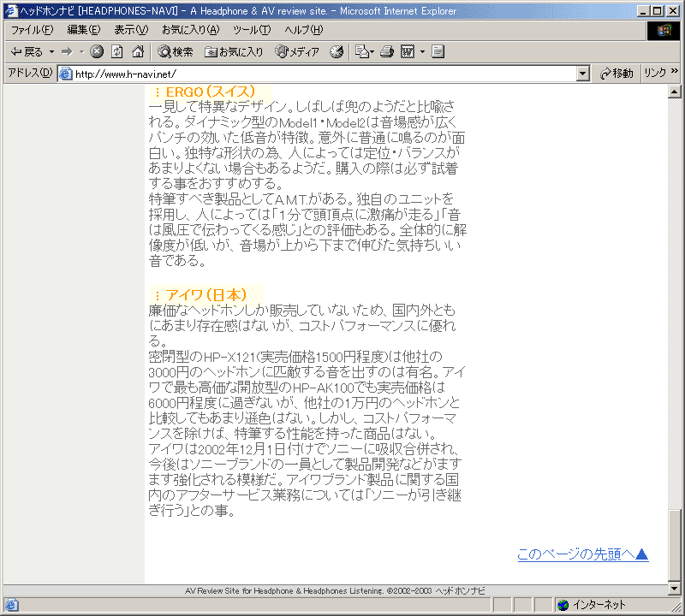Image resolution: width=685 pixels, height=616 pixels.
Task: Click the Windows logo throbber icon
Action: click(x=664, y=30)
